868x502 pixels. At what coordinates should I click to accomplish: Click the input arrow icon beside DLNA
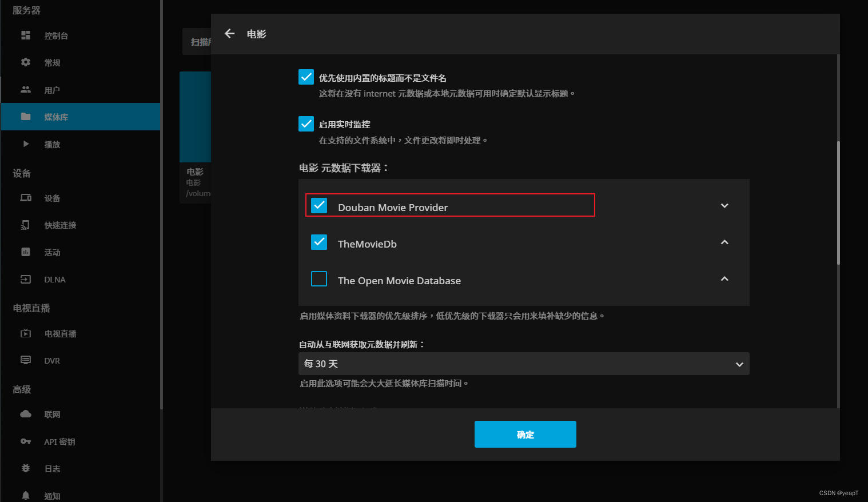(26, 280)
